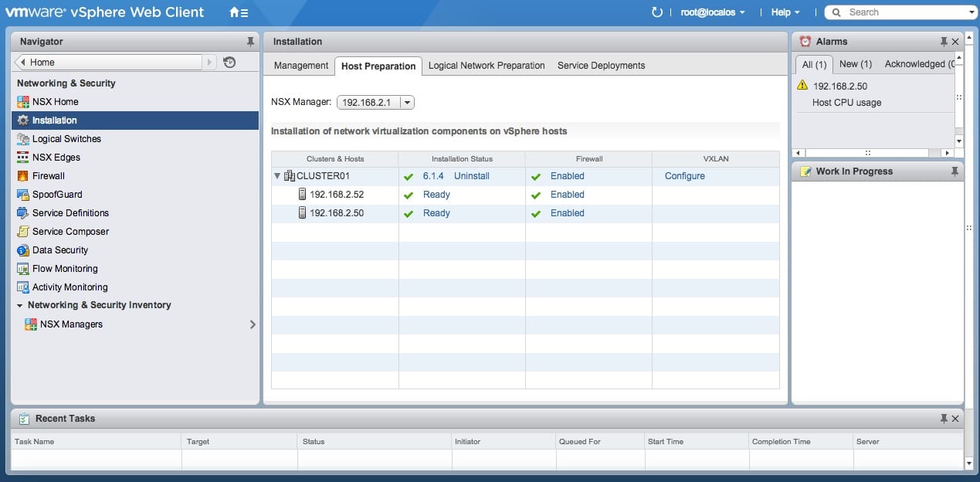Open the navigation history clock icon
980x482 pixels.
click(x=229, y=63)
